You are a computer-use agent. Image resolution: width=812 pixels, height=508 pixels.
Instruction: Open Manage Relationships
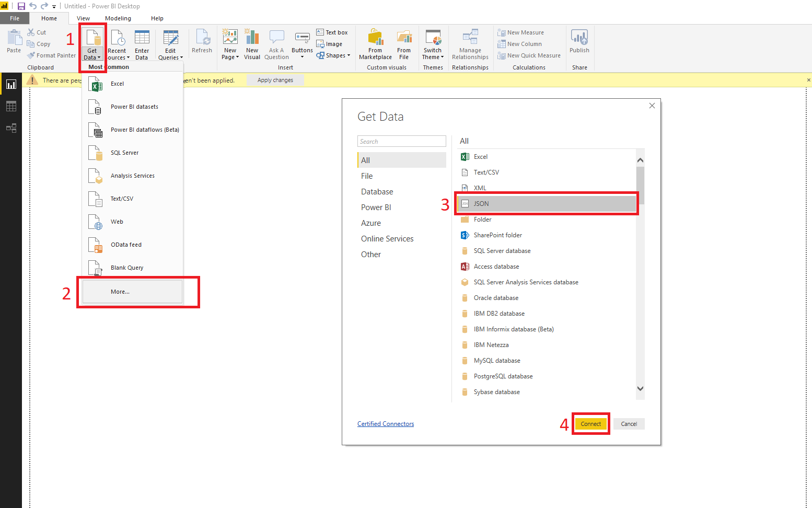point(470,44)
